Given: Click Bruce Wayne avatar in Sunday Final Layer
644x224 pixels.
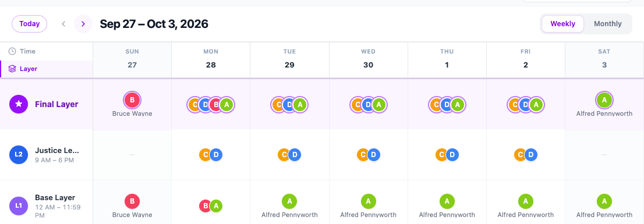Looking at the screenshot, I should (132, 100).
